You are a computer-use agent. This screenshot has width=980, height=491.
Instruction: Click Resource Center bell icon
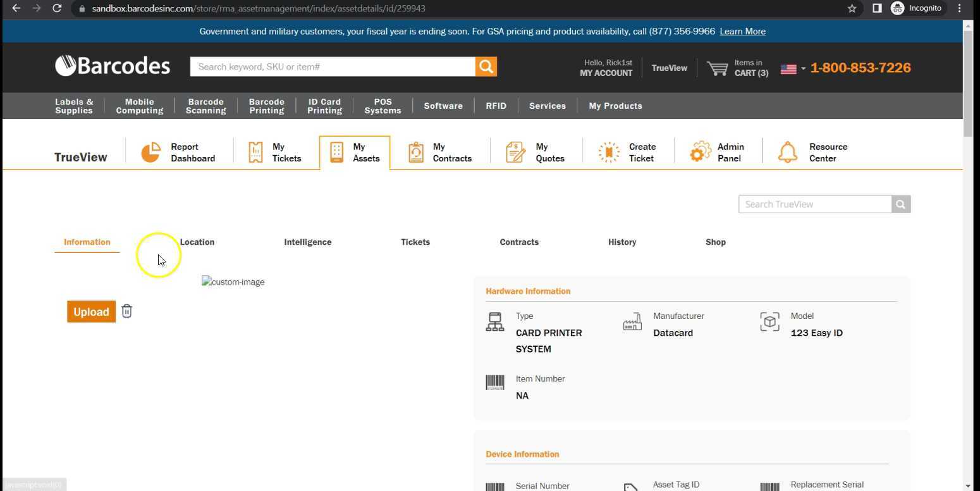(787, 152)
